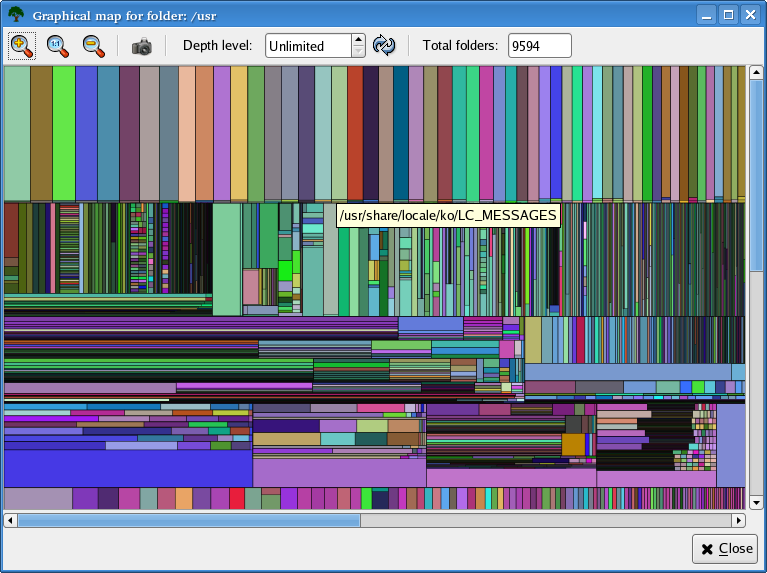The height and width of the screenshot is (573, 767).
Task: Click the bright green tall column in top row
Action: [64, 134]
